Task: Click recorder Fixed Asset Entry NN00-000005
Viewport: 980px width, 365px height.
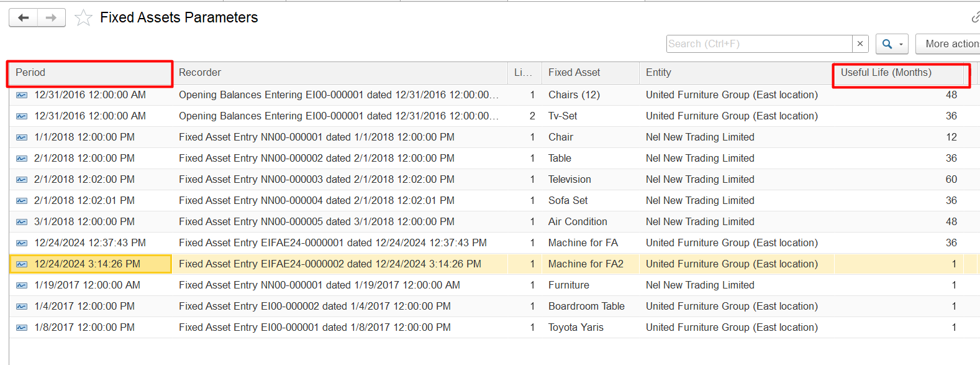Action: pos(317,222)
